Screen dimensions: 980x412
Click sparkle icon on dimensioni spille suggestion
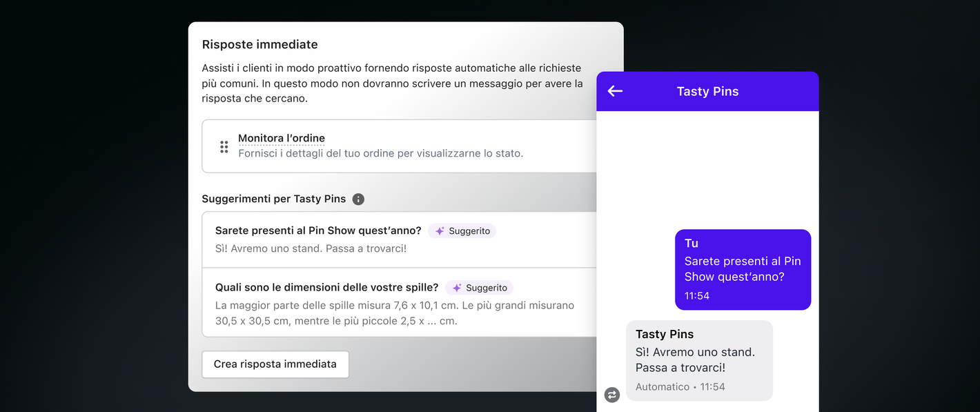[x=457, y=288]
